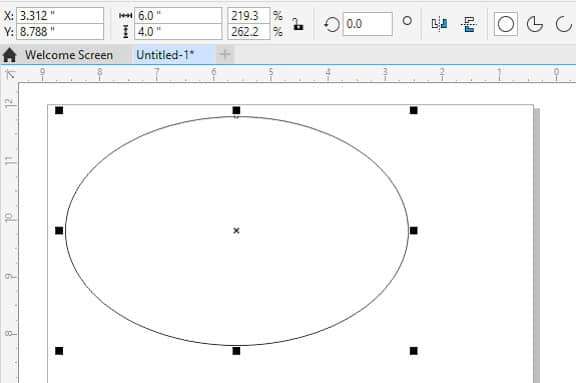Click the middle-right selection handle
This screenshot has width=576, height=383.
pos(414,231)
